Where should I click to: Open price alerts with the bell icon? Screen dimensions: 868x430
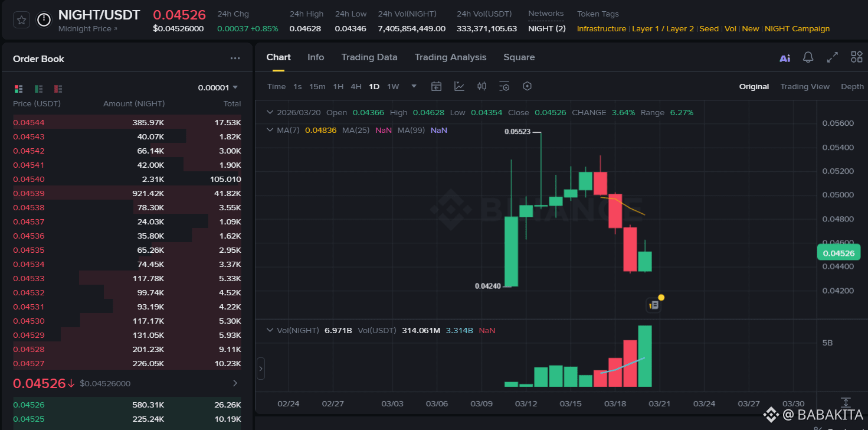(x=808, y=57)
